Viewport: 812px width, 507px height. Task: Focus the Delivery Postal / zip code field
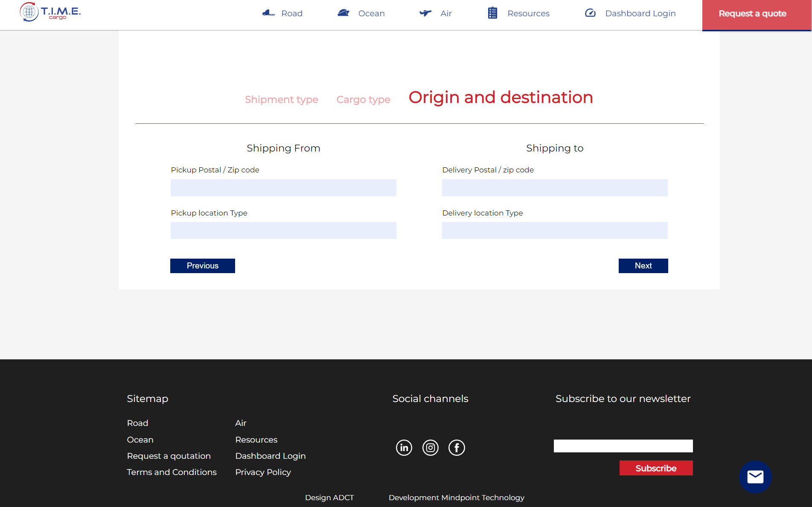555,188
